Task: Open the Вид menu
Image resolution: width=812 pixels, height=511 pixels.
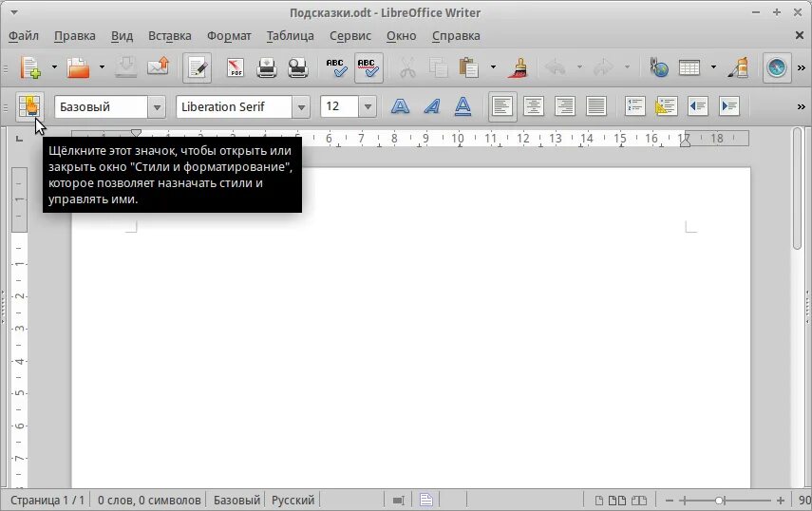Action: [122, 36]
